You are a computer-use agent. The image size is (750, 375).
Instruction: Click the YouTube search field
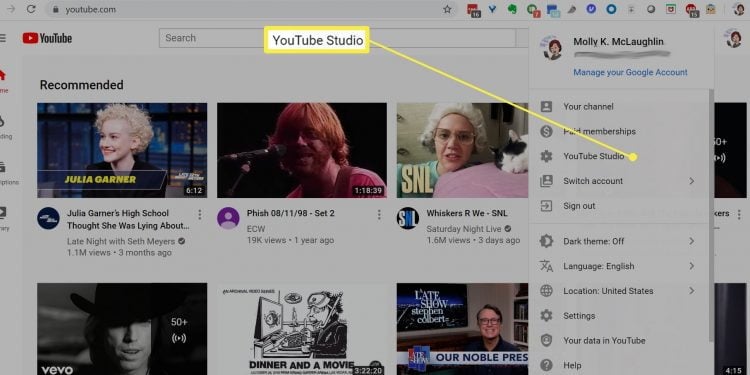[x=337, y=38]
